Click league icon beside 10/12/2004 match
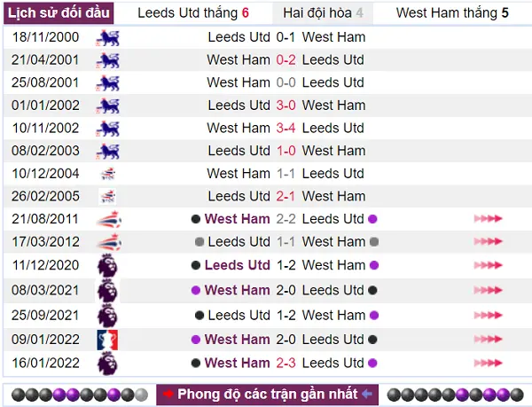 (x=108, y=174)
